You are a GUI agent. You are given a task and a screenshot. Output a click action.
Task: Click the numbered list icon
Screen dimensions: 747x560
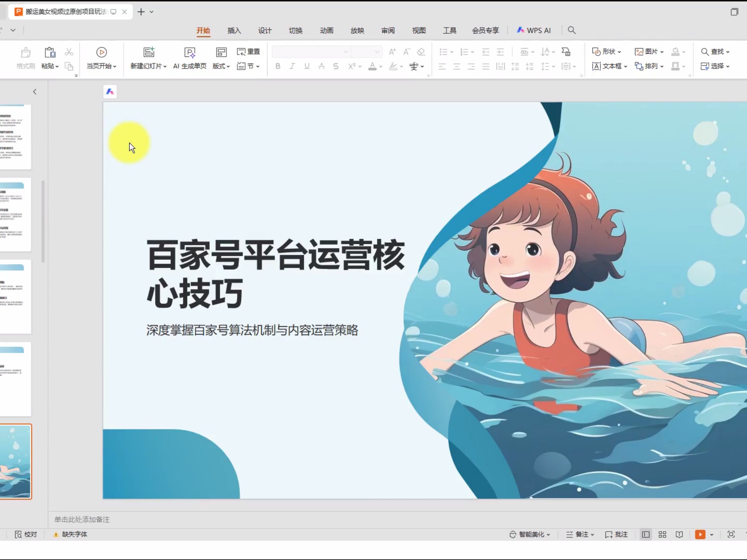coord(464,52)
